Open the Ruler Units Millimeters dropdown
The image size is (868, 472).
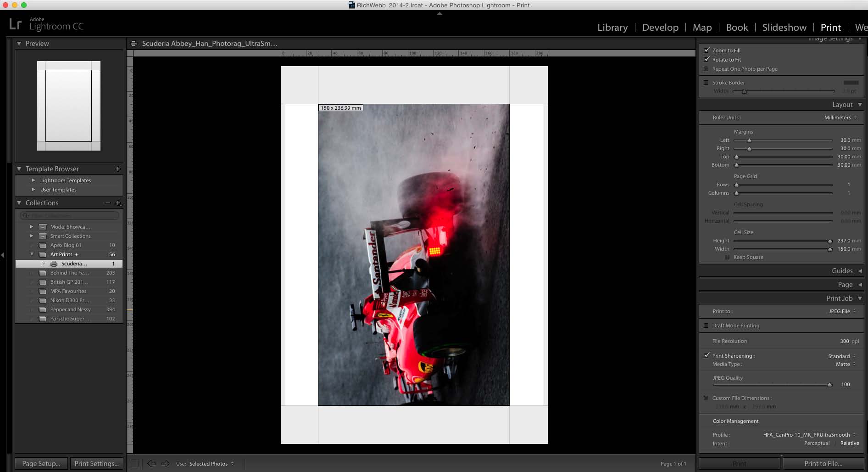point(840,118)
